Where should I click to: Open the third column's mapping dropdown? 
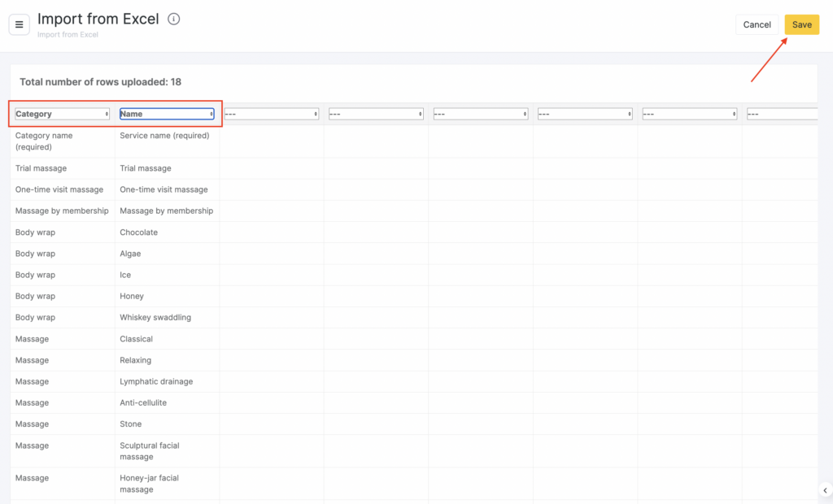271,114
